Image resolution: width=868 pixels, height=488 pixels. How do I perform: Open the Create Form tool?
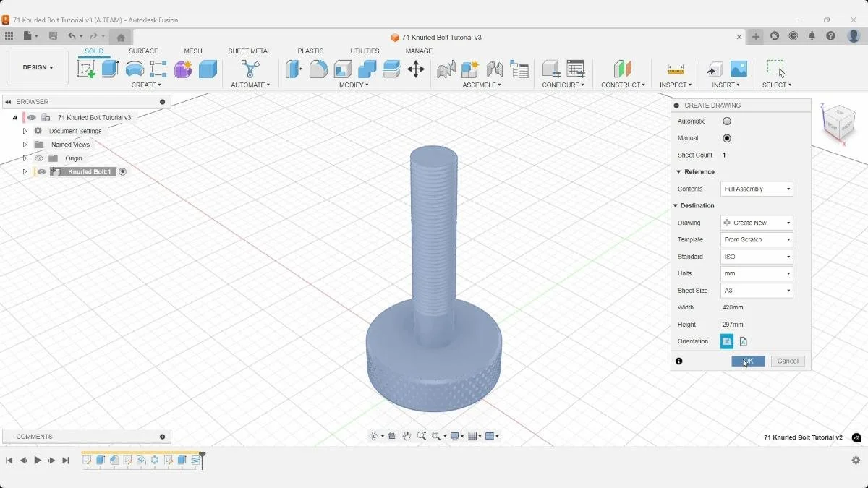coord(183,69)
